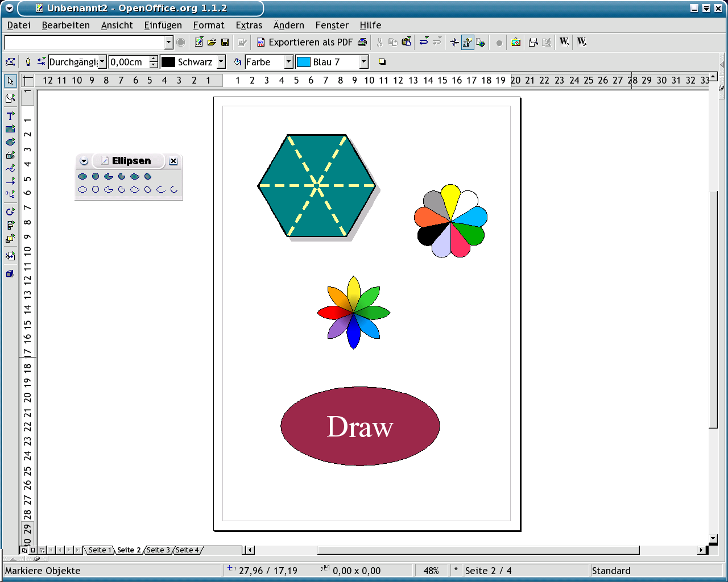Click the line width 0,00cm field

[x=128, y=62]
